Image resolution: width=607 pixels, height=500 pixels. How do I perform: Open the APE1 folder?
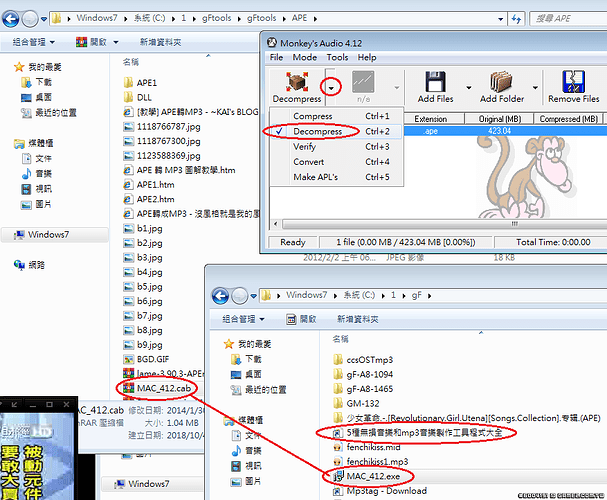click(x=147, y=82)
